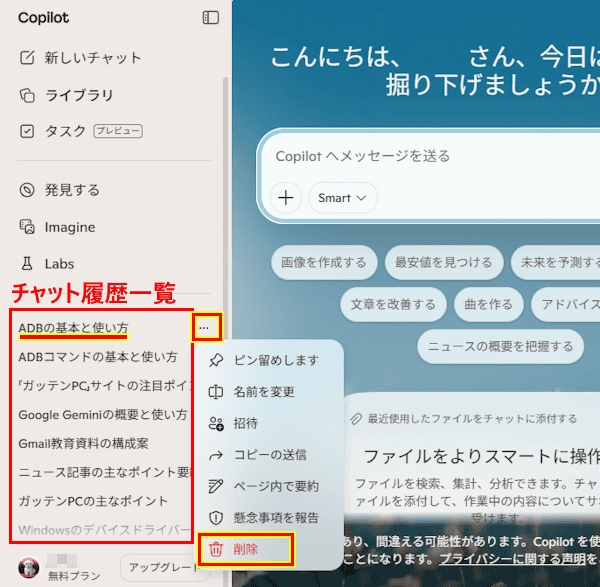Click 最近使用したファイルをチャットに添付する text
The height and width of the screenshot is (587, 600).
tap(472, 419)
